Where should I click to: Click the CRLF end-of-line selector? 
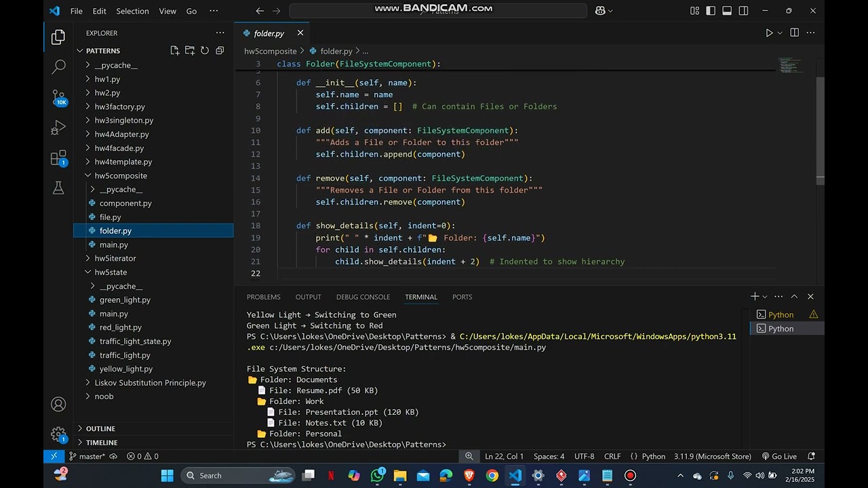612,456
